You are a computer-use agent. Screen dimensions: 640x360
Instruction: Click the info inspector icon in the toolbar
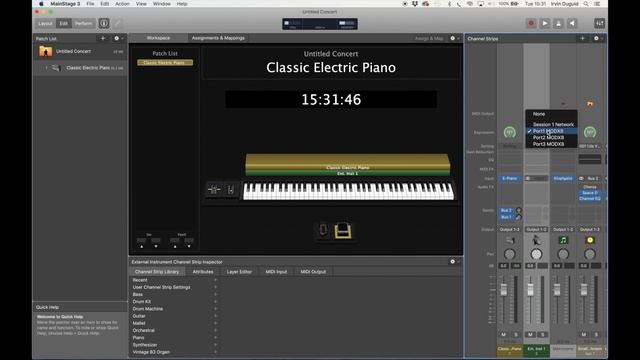click(104, 23)
